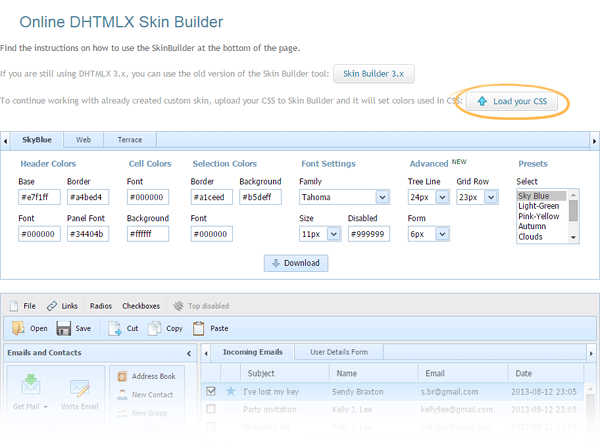This screenshot has height=442, width=600.
Task: Open the Incoming Emails tab
Action: [x=253, y=352]
